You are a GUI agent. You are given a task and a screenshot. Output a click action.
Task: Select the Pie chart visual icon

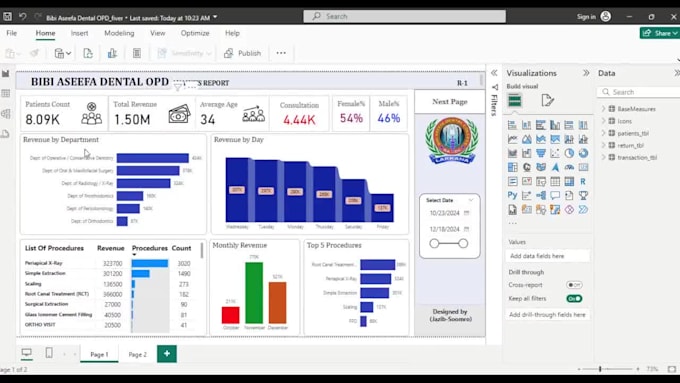coord(569,153)
